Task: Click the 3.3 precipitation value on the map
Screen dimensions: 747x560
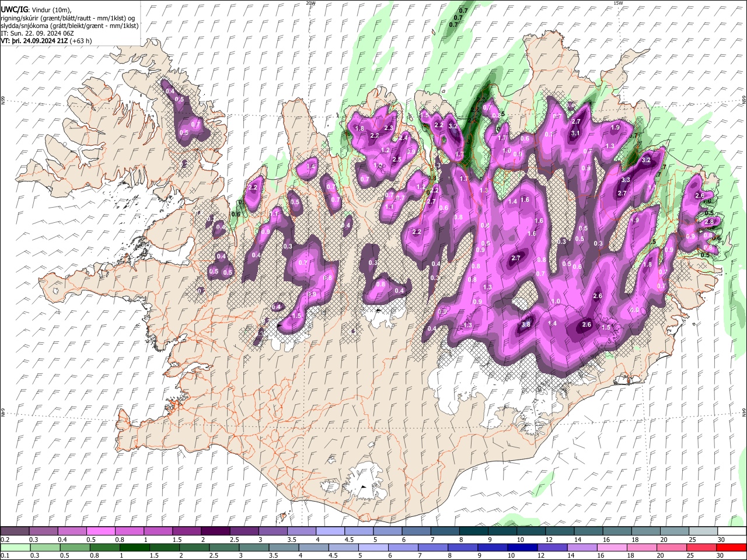Action: (x=626, y=180)
